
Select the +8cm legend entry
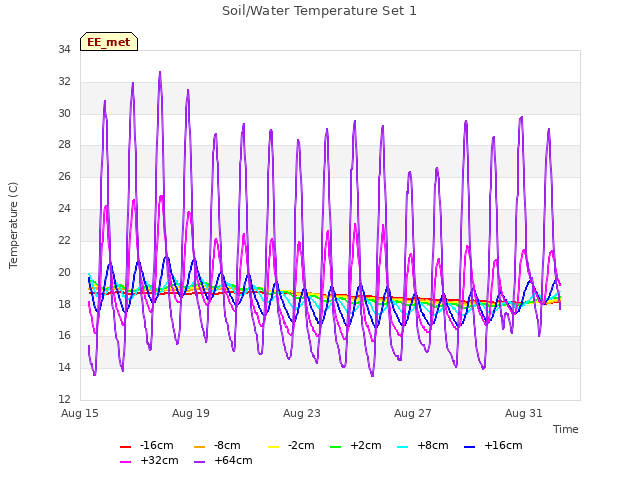[x=422, y=445]
